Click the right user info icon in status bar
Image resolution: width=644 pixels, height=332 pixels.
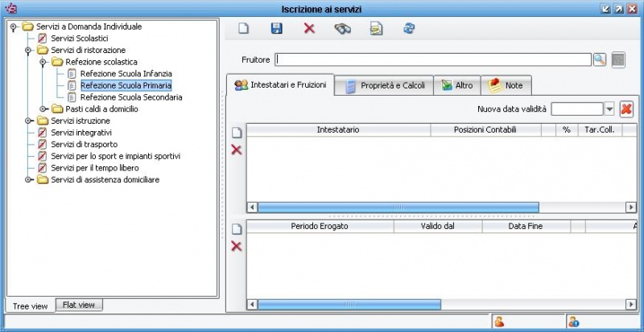click(573, 322)
